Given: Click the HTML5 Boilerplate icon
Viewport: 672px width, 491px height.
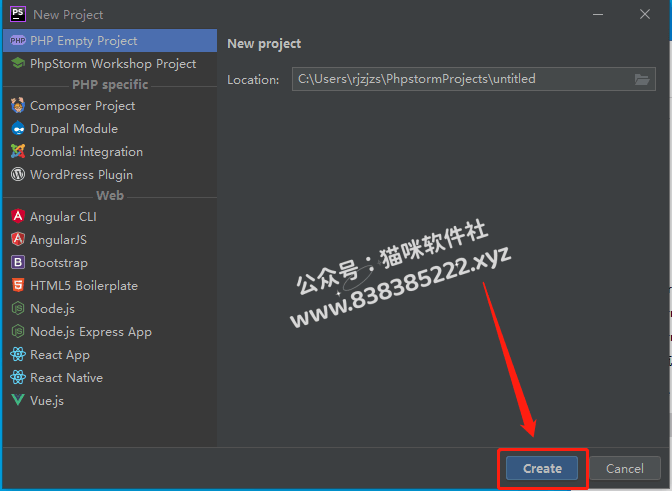Looking at the screenshot, I should tap(18, 285).
